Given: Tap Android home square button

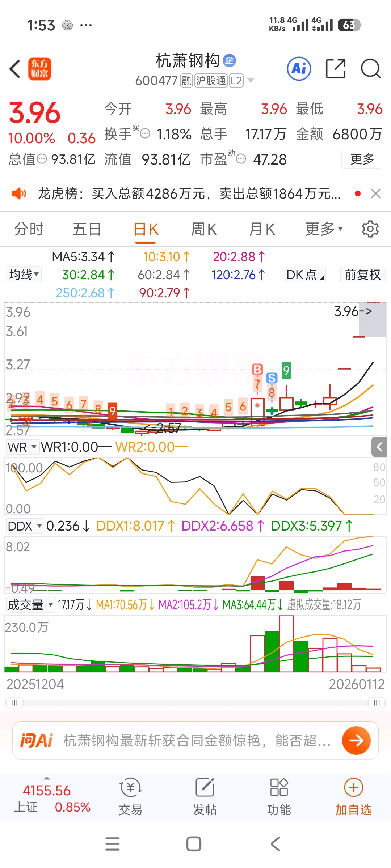Looking at the screenshot, I should tap(194, 844).
